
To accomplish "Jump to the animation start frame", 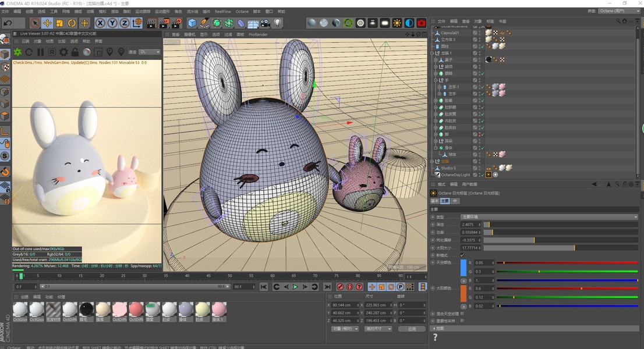I will tap(264, 287).
